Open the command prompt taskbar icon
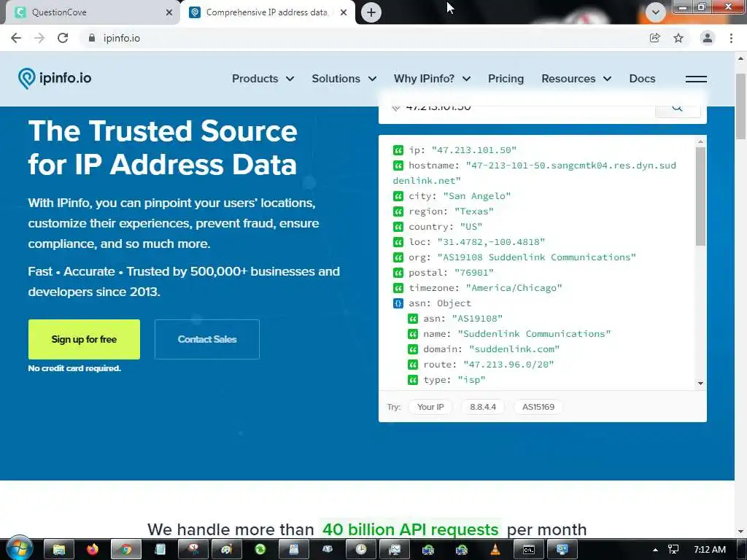This screenshot has width=747, height=560. pos(528,550)
